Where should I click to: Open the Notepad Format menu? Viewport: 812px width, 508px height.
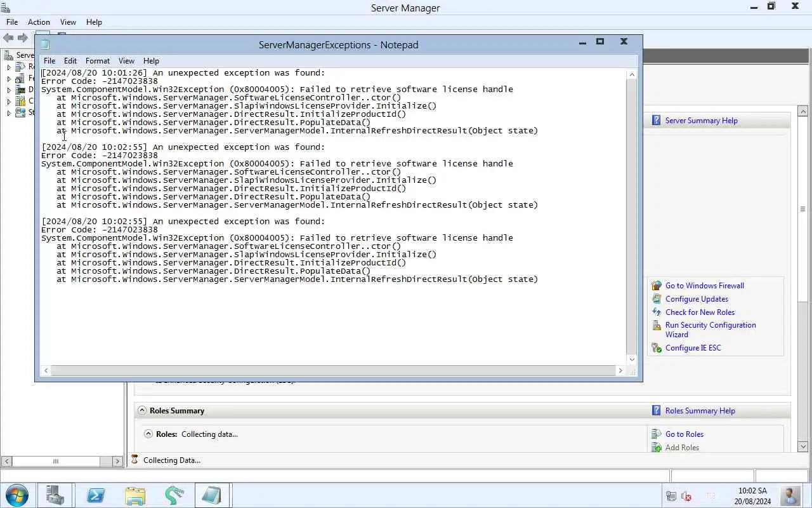(98, 60)
